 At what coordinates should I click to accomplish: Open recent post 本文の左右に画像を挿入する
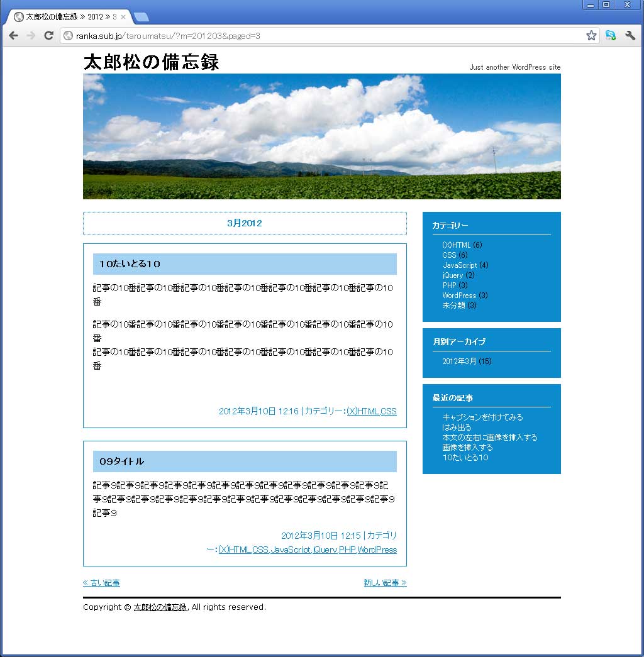click(490, 437)
